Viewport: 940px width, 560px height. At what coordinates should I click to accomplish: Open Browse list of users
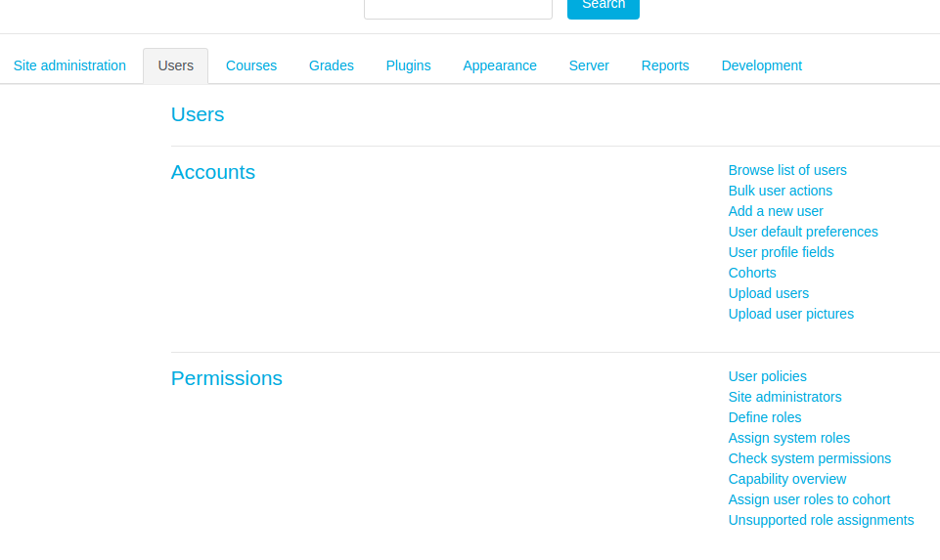tap(787, 171)
